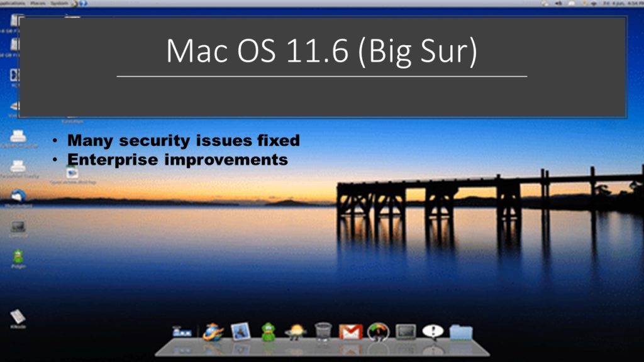Click the volume speaker icon in top panel
Viewport: 644px width, 362px height.
tap(558, 3)
